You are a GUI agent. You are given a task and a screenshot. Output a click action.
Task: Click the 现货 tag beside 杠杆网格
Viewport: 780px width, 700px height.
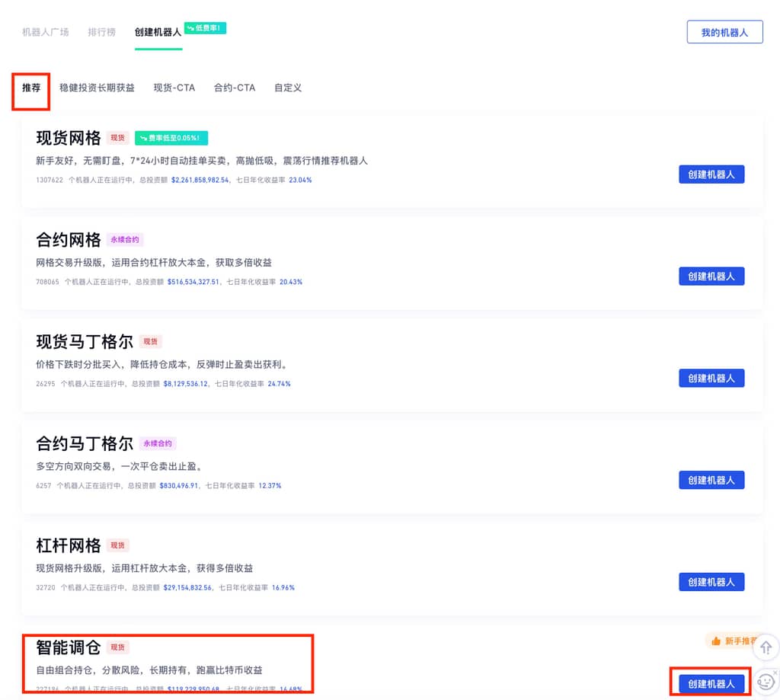(117, 545)
